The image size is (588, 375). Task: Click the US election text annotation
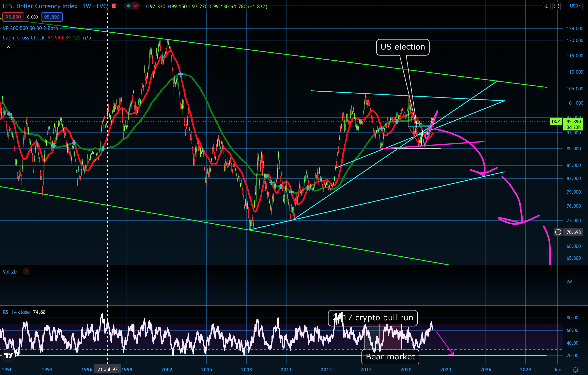point(403,47)
